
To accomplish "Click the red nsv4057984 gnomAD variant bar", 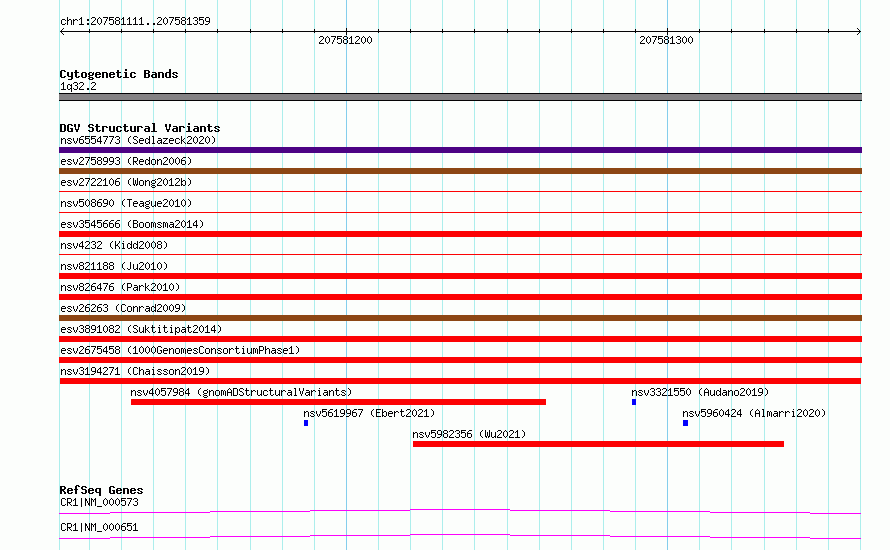I will click(338, 402).
